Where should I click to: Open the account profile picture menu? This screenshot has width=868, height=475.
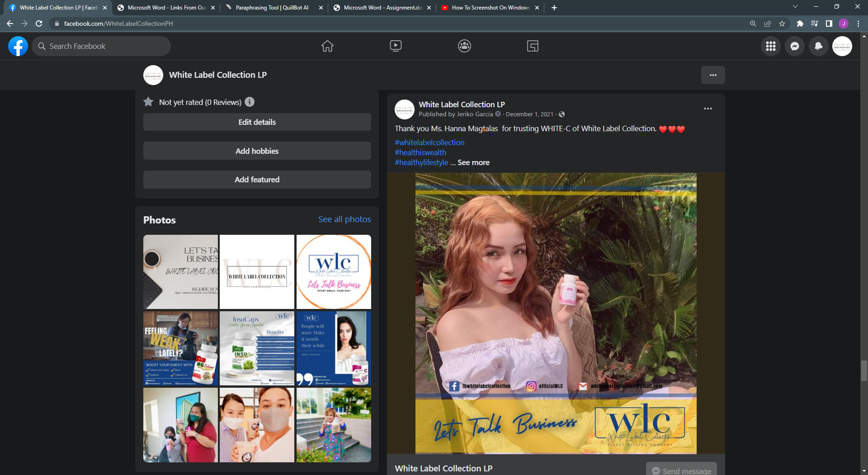pyautogui.click(x=842, y=46)
